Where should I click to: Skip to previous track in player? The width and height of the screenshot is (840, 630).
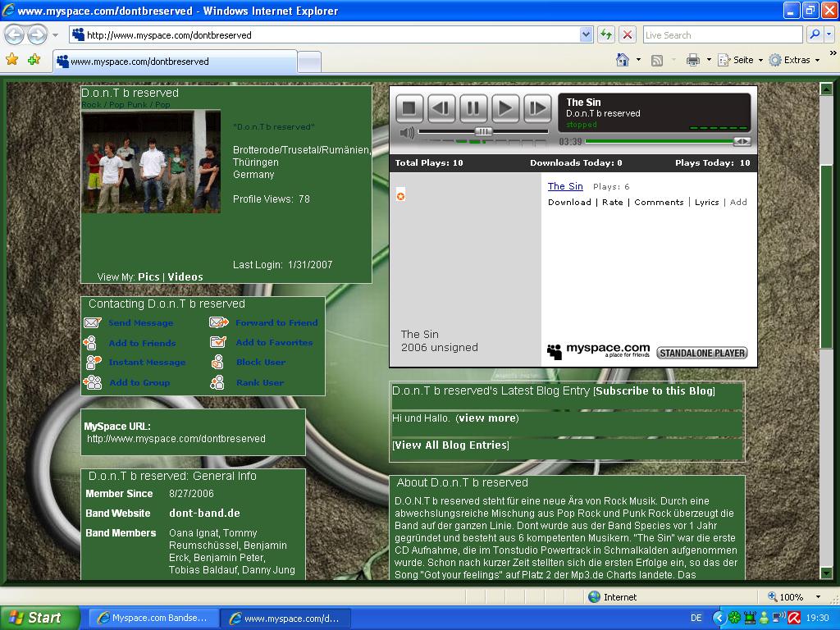(x=441, y=109)
